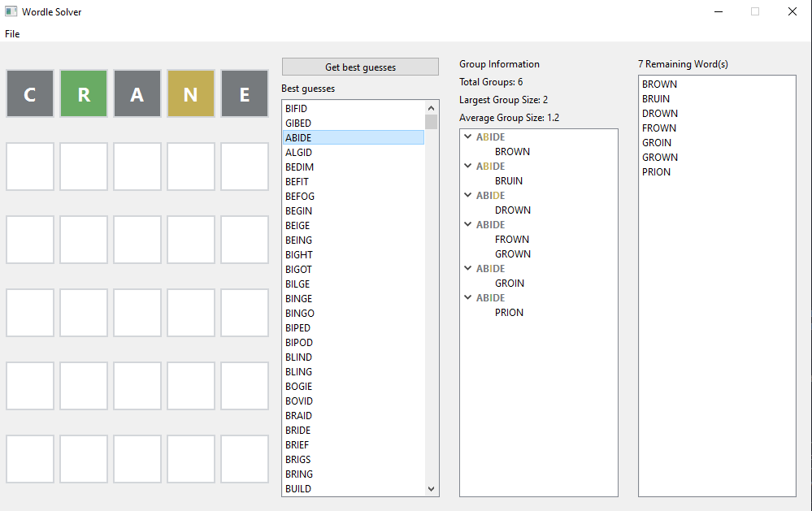
Task: Choose BILGE from the Best guesses list
Action: 354,284
